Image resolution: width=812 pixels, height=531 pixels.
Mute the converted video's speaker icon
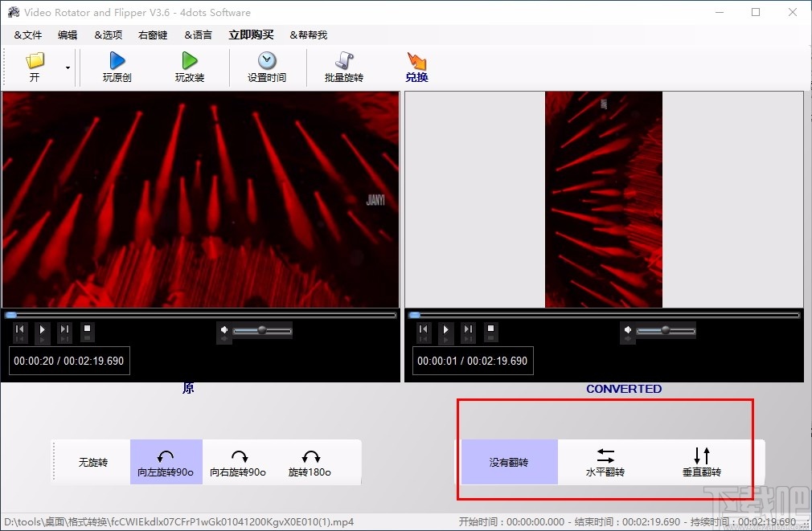point(629,331)
